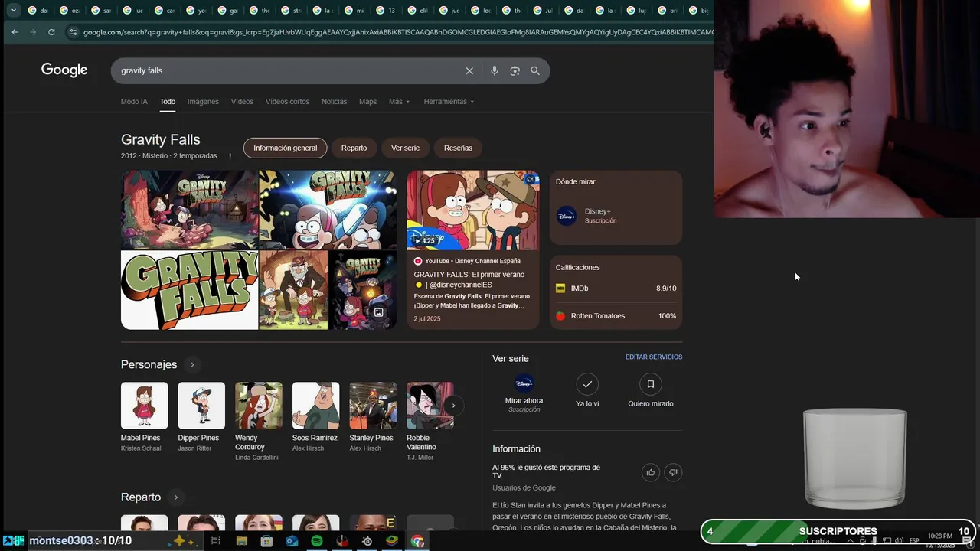Start voice search with the microphone icon

coord(495,70)
